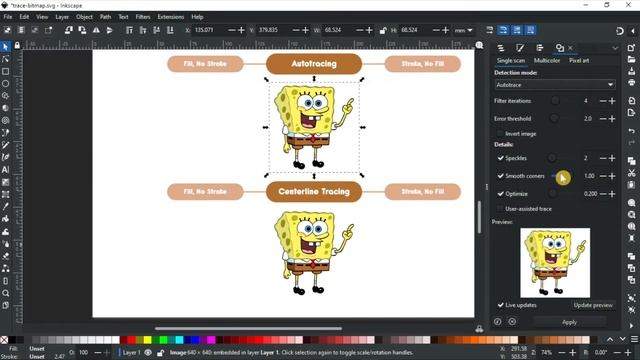640x360 pixels.
Task: Click the Undo icon
Action: point(631,131)
